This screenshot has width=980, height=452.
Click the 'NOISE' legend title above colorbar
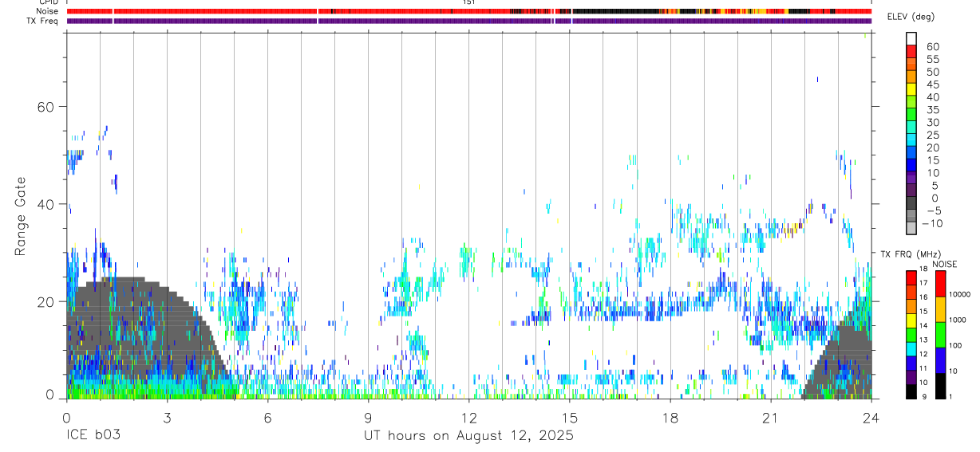pos(946,264)
